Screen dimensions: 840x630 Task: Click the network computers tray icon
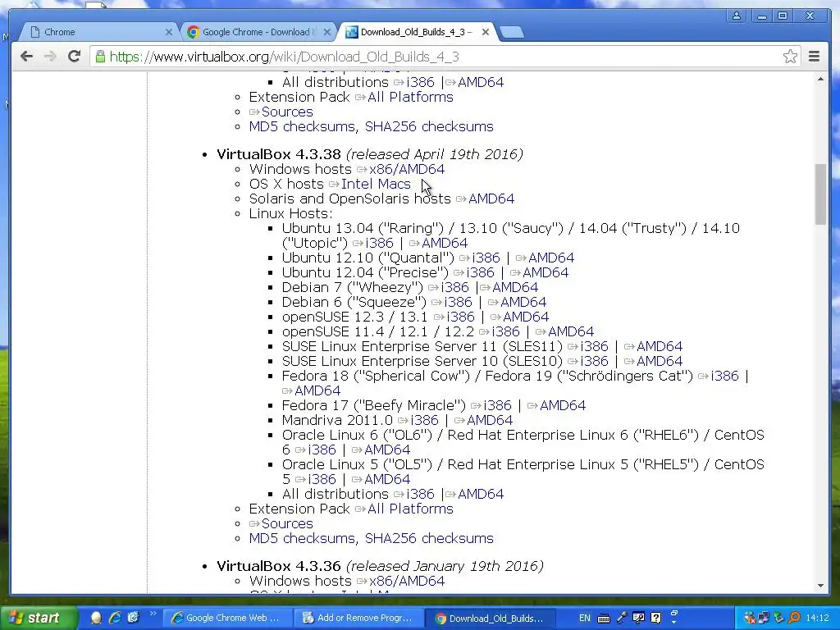[x=764, y=618]
